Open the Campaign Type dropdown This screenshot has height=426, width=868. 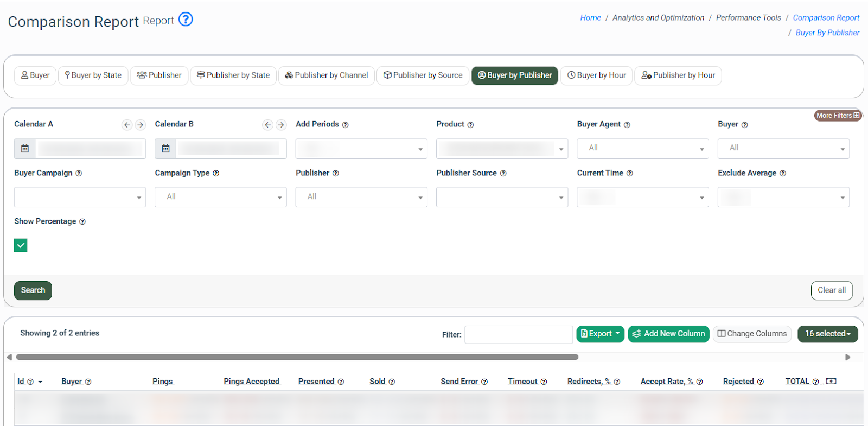click(220, 197)
